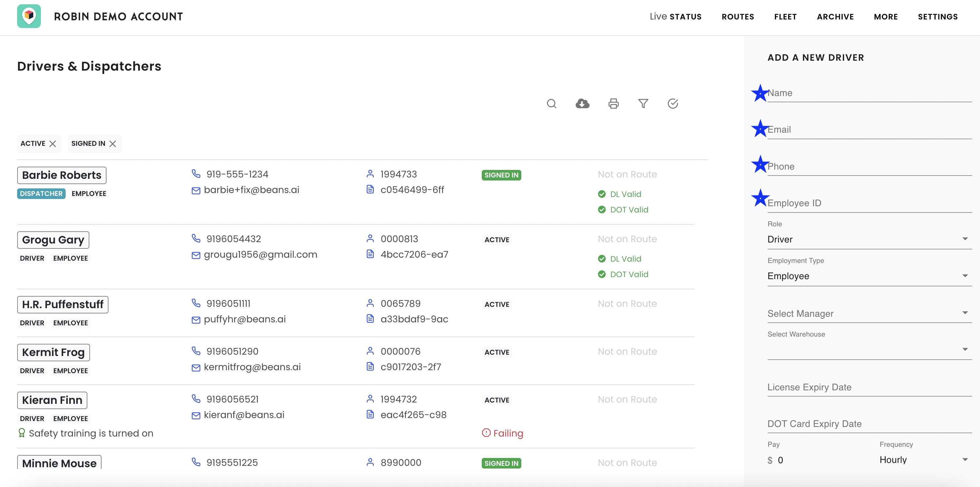Open the Employment Type dropdown
The image size is (980, 487).
click(869, 276)
